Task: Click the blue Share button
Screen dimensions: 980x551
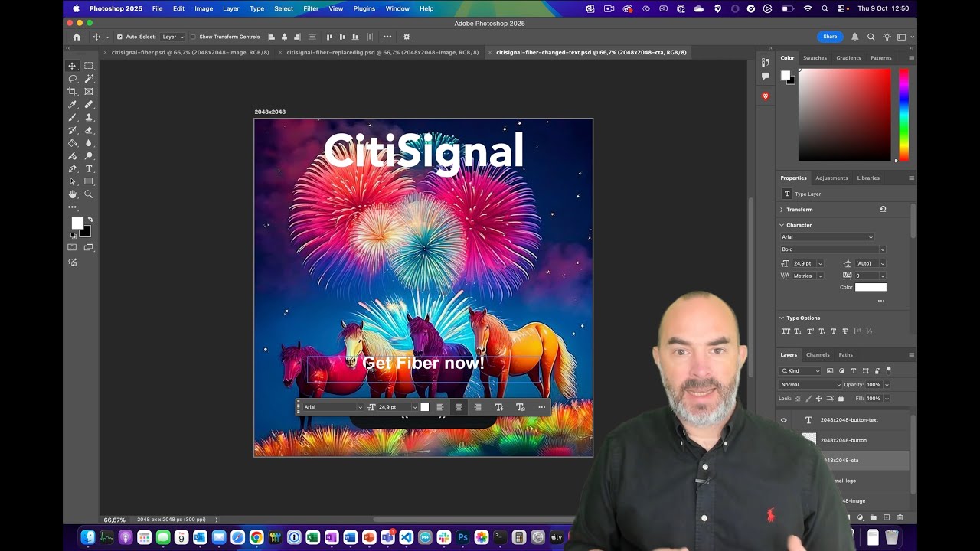Action: point(830,37)
